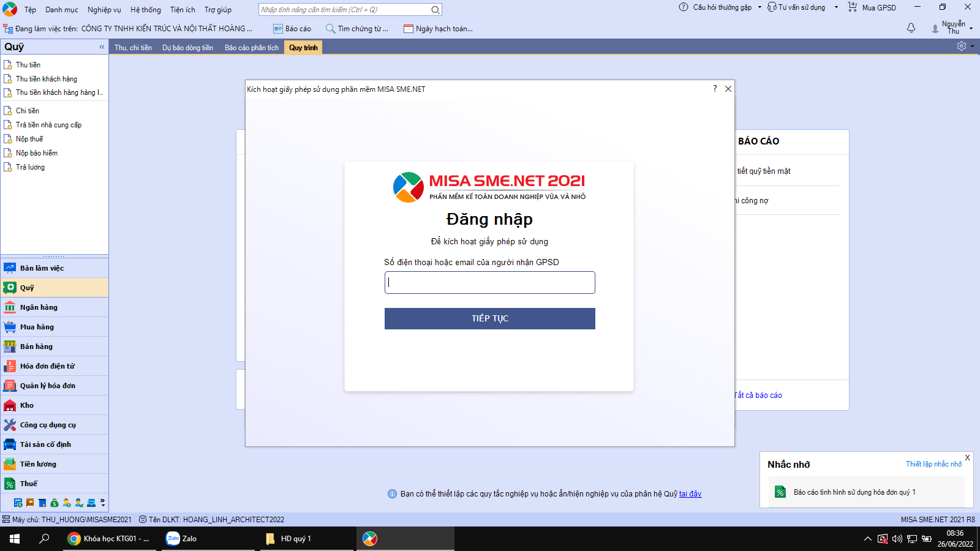Expand Tư vấn sử dụng dropdown
Viewport: 980px width, 551px height.
click(x=836, y=7)
